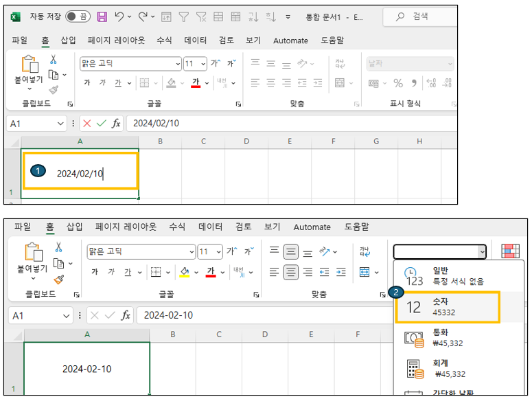The width and height of the screenshot is (532, 399).
Task: Click the Redo arrow in the top window's title bar
Action: pyautogui.click(x=143, y=16)
